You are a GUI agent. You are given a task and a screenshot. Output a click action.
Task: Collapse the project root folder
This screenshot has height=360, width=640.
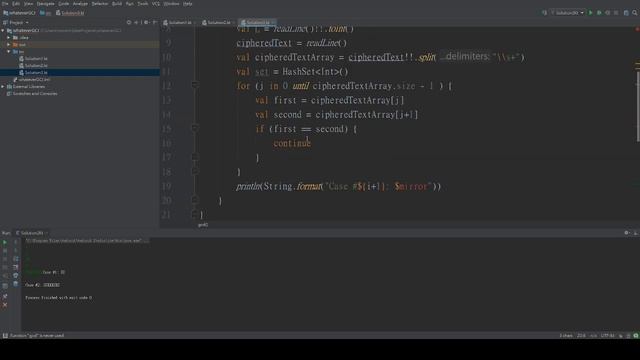click(x=3, y=30)
